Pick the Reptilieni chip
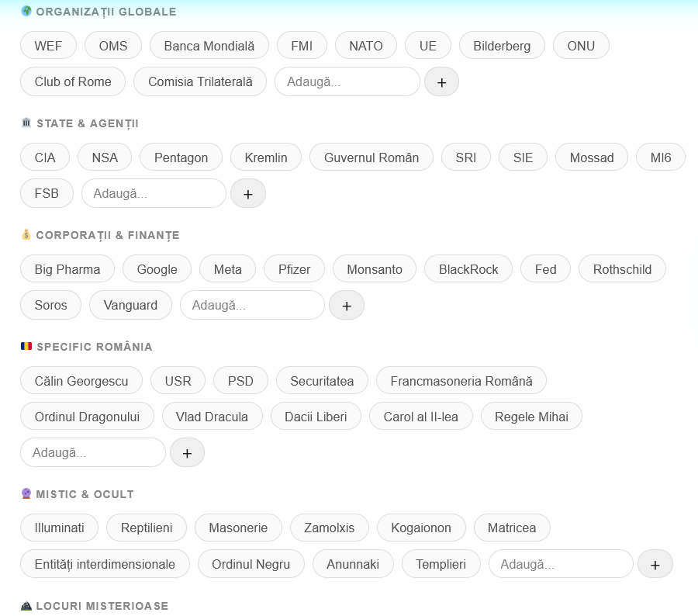The image size is (698, 616). [147, 528]
